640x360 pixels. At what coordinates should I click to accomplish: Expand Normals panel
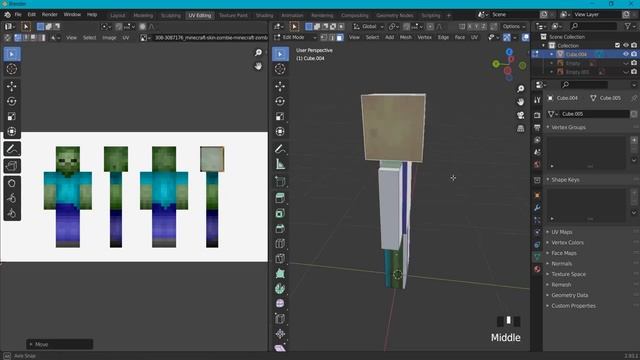561,264
